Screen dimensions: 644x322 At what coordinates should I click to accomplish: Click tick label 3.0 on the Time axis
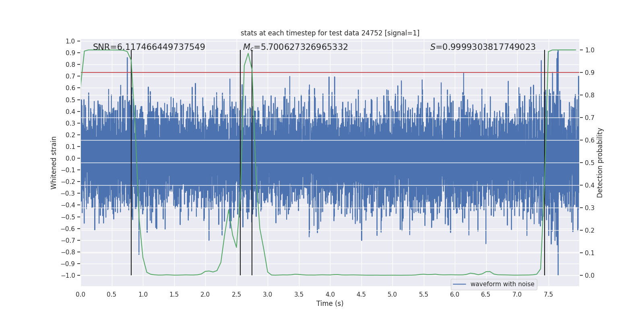coord(268,294)
